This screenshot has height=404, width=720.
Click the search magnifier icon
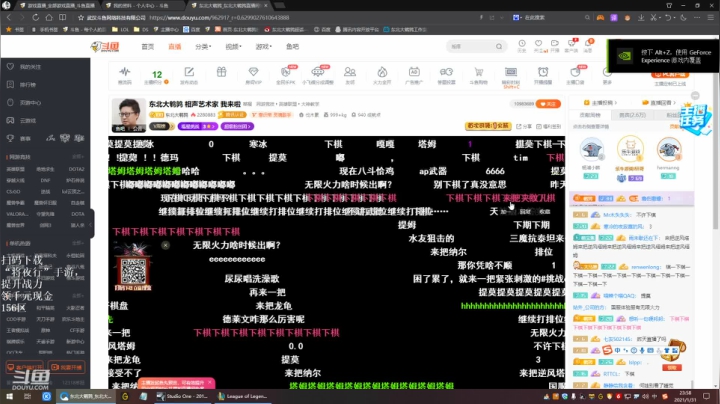coord(499,46)
